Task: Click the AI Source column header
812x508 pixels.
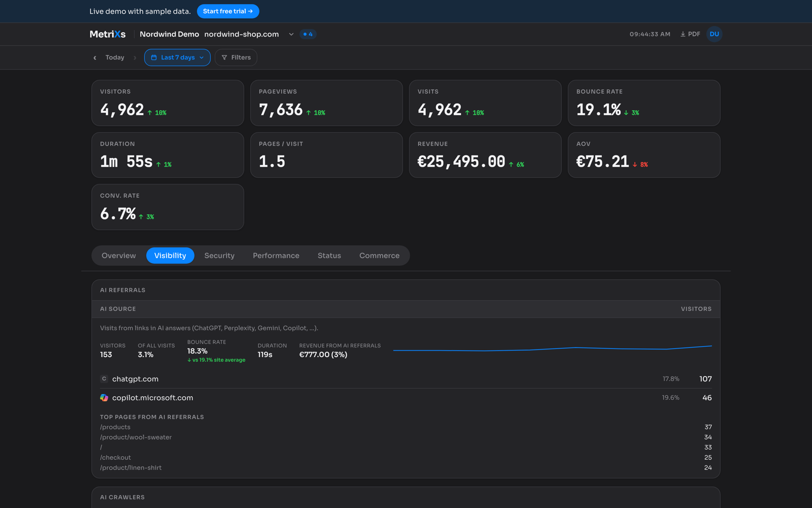Action: click(x=118, y=309)
